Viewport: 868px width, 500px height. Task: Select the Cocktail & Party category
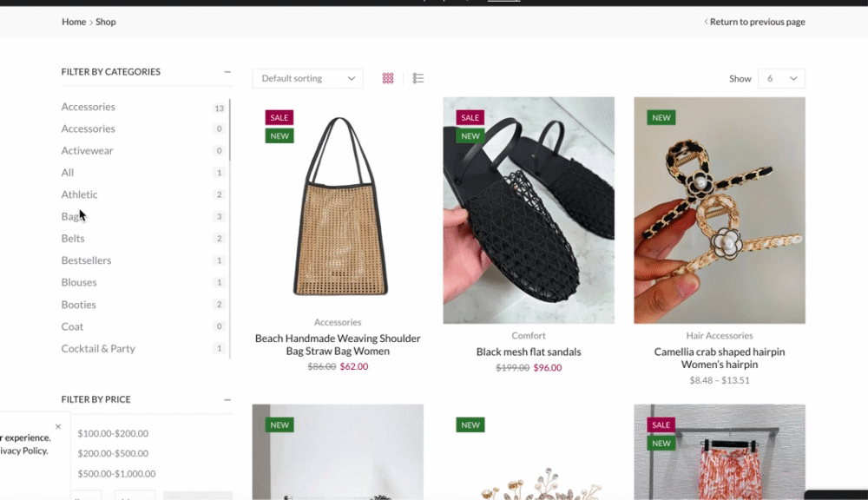98,349
